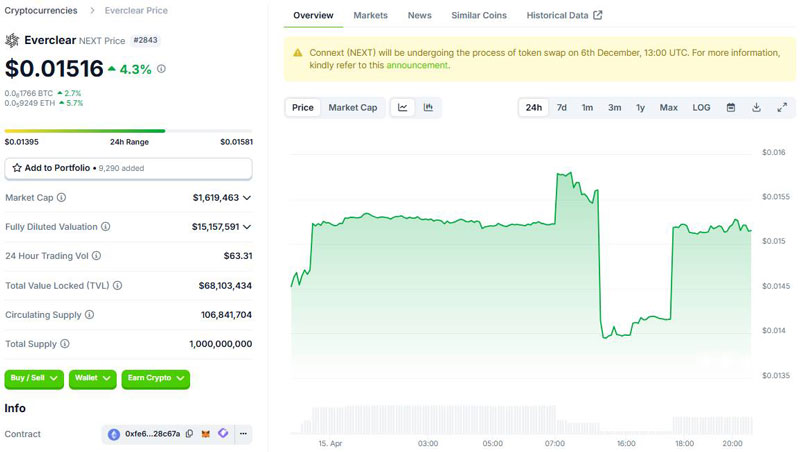Click the warning triangle icon in banner

click(x=297, y=53)
